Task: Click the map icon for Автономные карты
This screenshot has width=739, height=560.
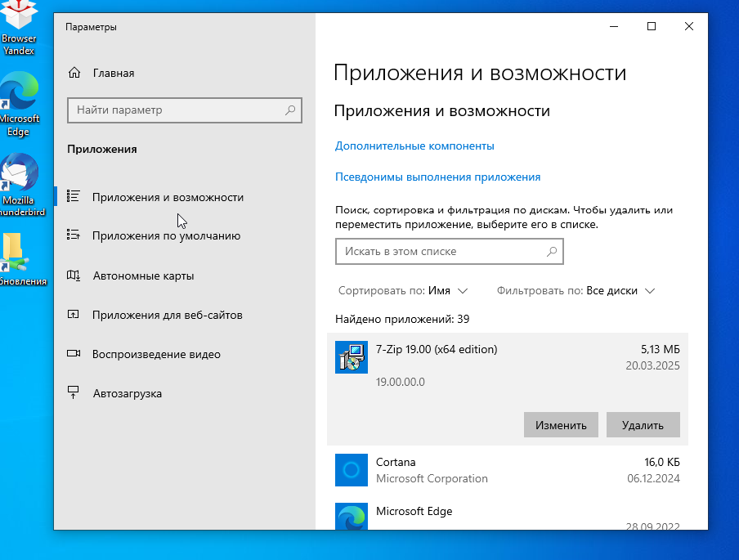Action: pyautogui.click(x=73, y=275)
